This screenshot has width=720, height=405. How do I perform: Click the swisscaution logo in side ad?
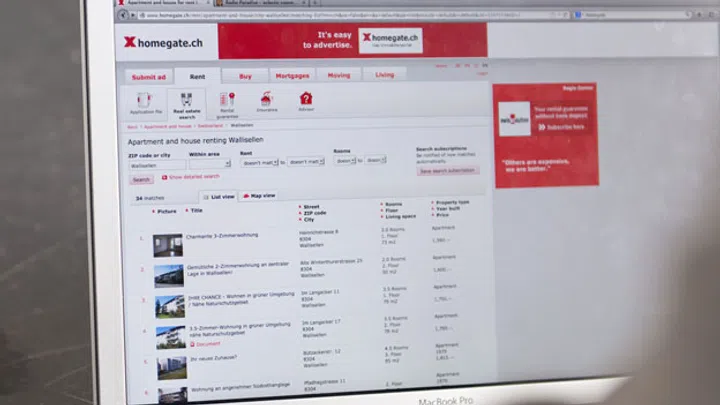coord(514,119)
